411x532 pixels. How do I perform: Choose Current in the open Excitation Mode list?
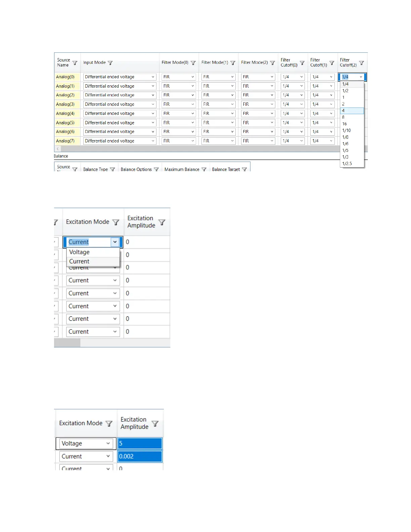coord(93,262)
